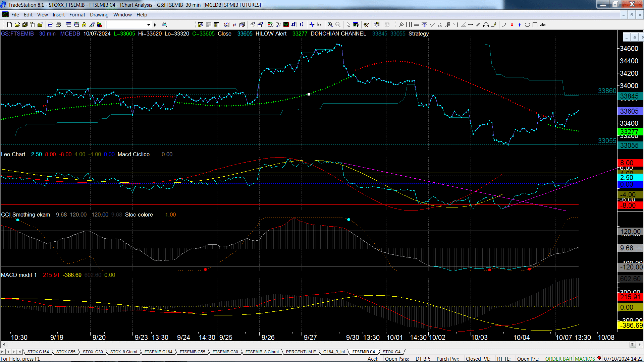The height and width of the screenshot is (362, 644).
Task: Select the blue up arrow tool
Action: click(x=520, y=25)
